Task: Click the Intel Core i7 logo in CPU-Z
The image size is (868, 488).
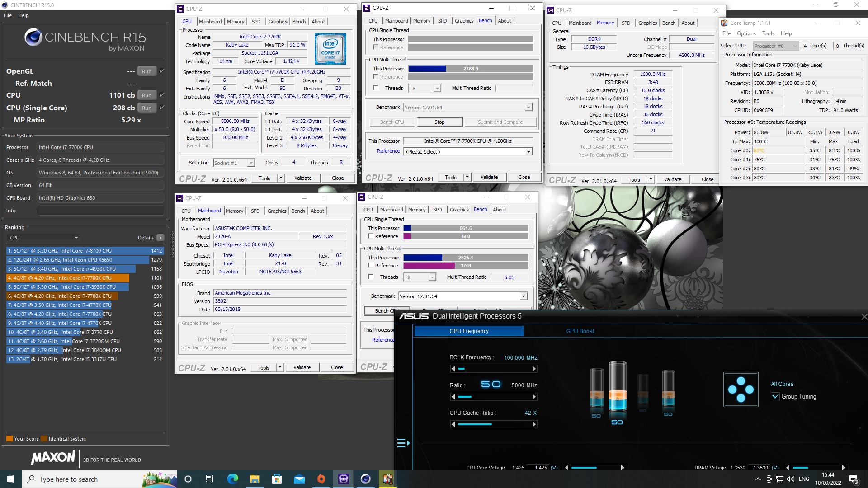Action: click(x=330, y=49)
